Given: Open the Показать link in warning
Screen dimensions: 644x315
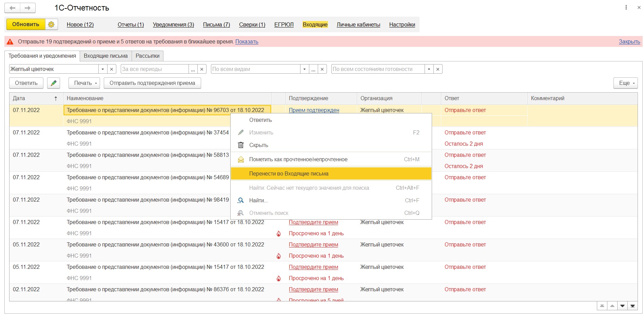Looking at the screenshot, I should (247, 42).
